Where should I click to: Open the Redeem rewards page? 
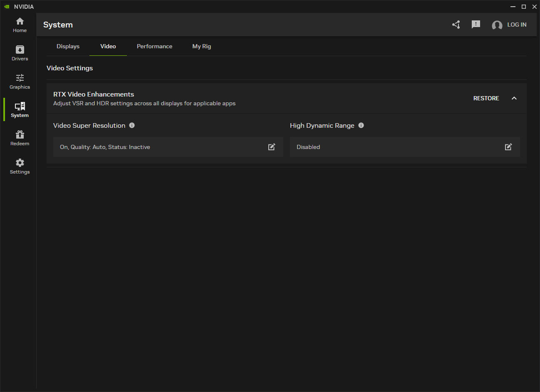tap(20, 138)
